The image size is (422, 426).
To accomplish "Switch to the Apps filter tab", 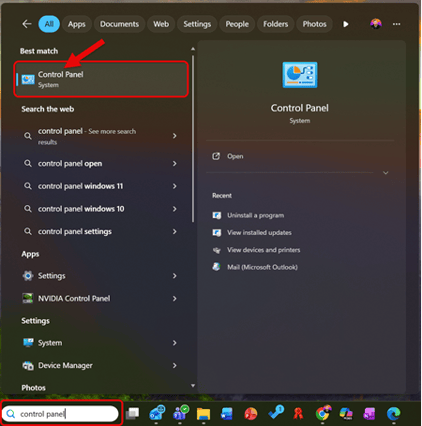I will point(77,24).
